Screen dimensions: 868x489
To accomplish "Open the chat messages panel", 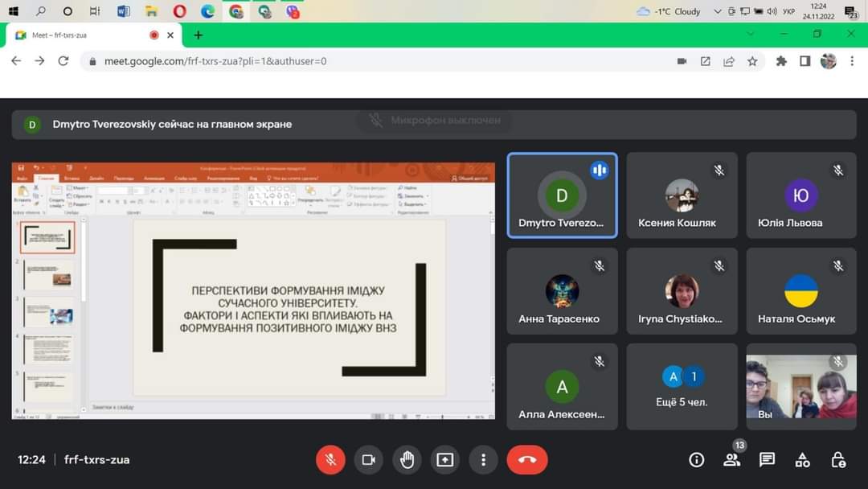I will 767,460.
